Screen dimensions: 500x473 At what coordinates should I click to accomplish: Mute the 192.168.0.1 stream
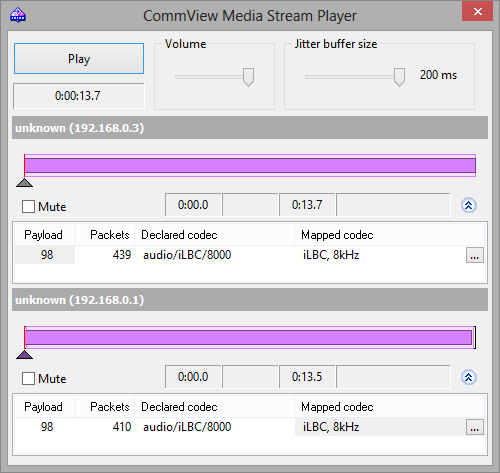click(28, 378)
